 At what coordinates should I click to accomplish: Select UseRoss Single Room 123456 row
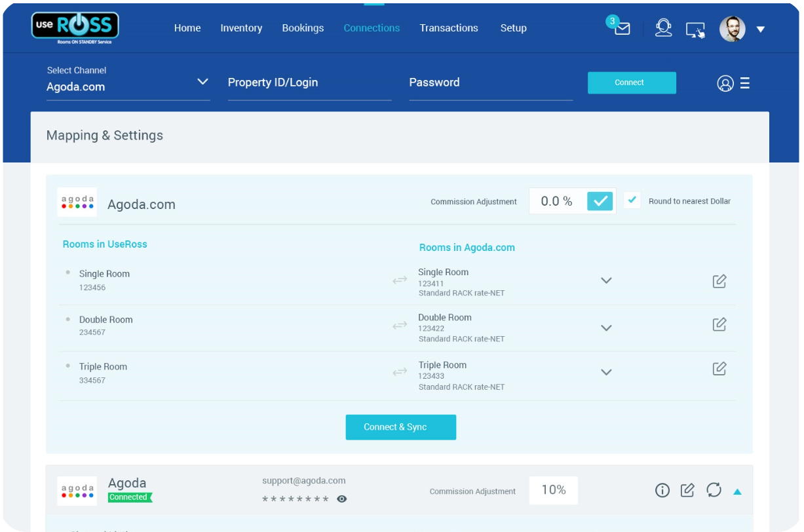(105, 280)
